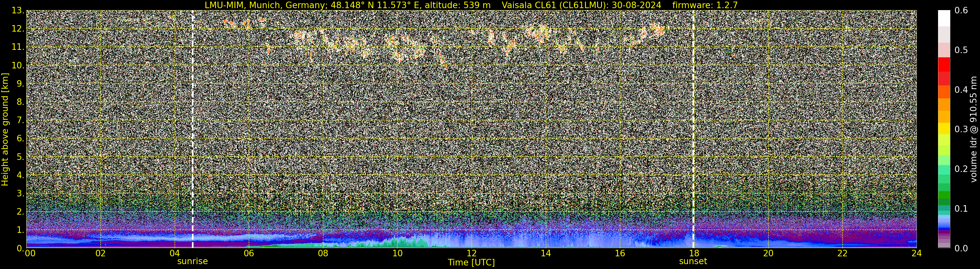This screenshot has width=980, height=269.
Task: Click time axis tick label '06'
Action: coord(249,253)
